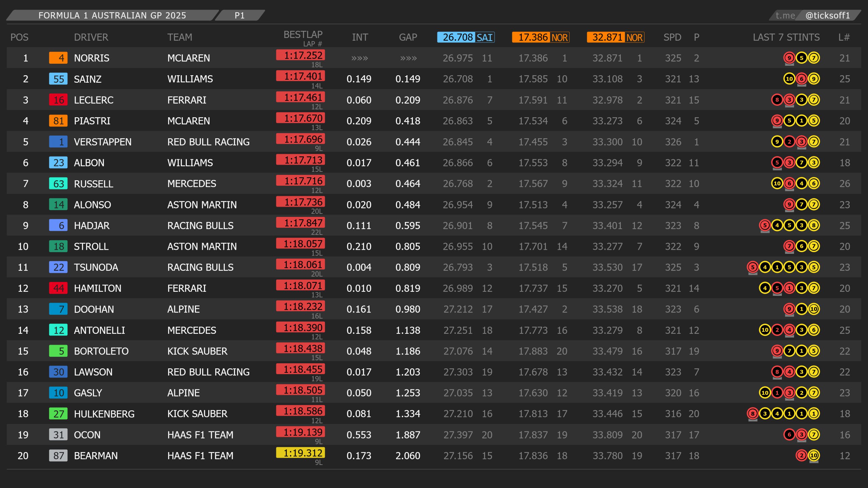Select driver name TSUNODA
Viewport: 868px width, 488px height.
pyautogui.click(x=96, y=267)
